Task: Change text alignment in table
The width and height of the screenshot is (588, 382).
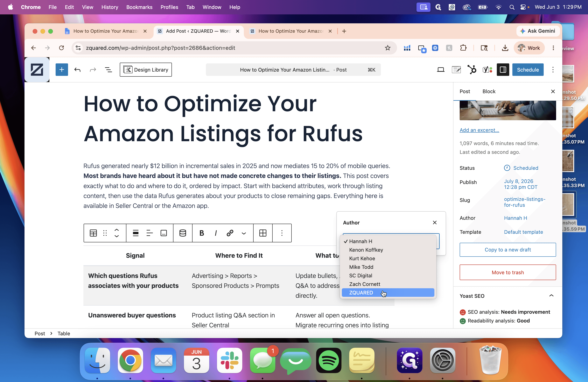Action: click(150, 233)
